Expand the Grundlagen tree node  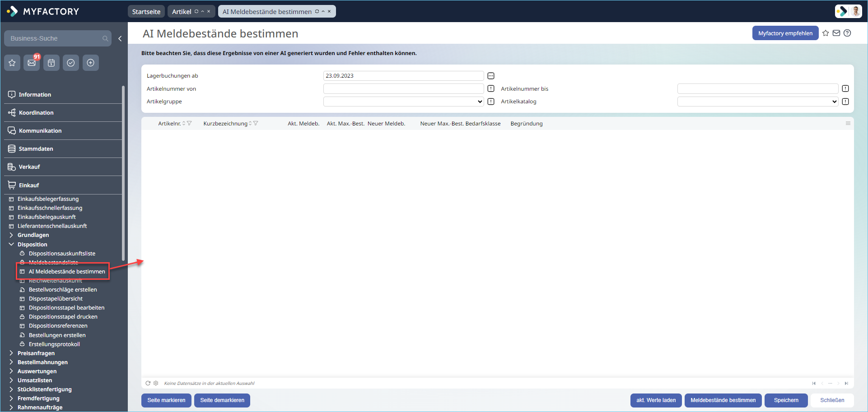click(11, 235)
